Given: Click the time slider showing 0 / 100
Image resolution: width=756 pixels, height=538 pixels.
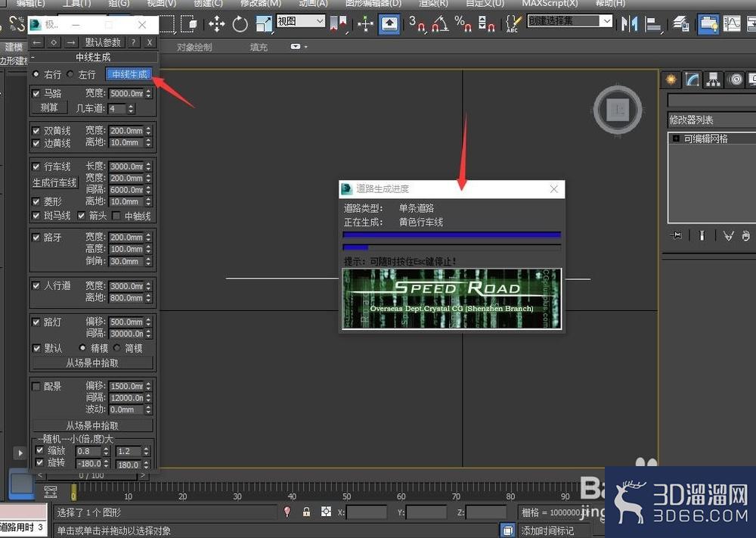Looking at the screenshot, I should tap(91, 476).
